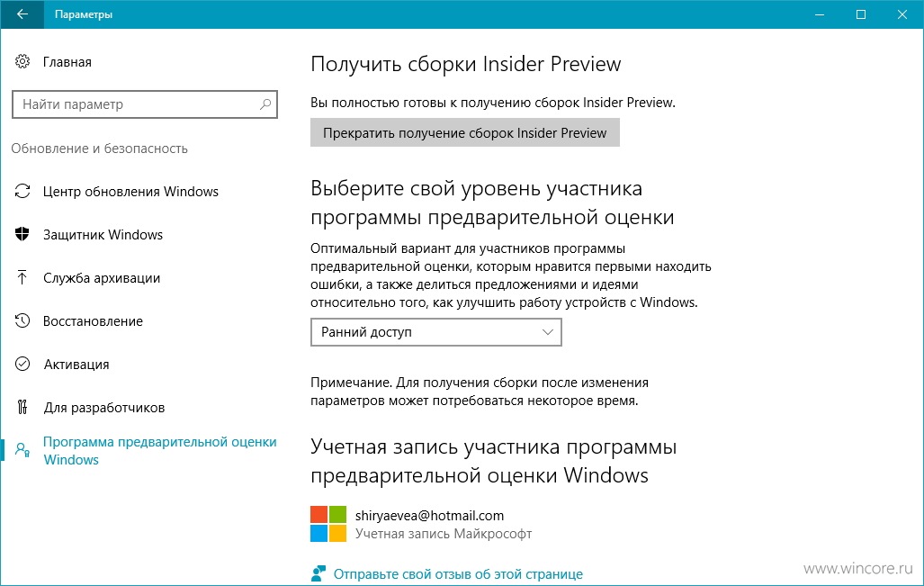Click Прекратить получение сборок Insider Preview button
The width and height of the screenshot is (924, 586).
click(x=465, y=132)
